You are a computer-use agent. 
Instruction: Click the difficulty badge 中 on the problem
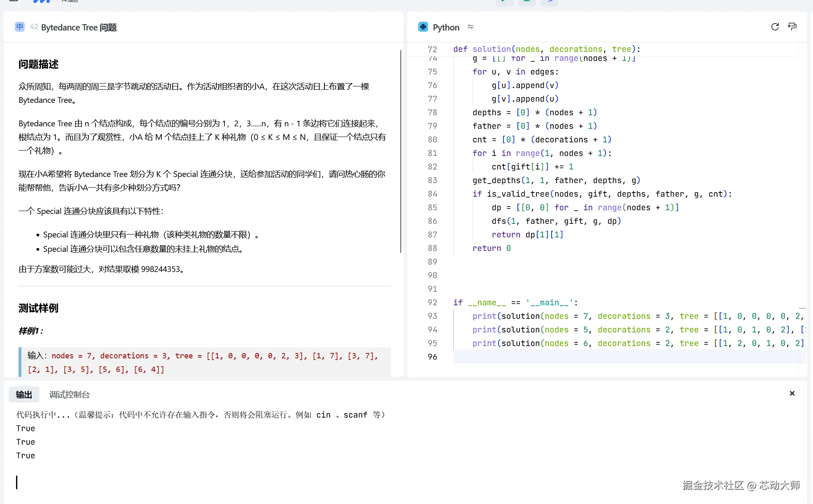pos(19,27)
